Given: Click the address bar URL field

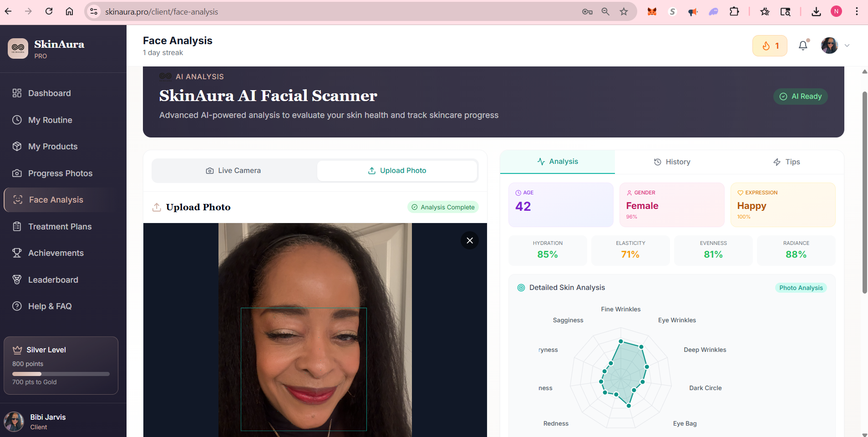Looking at the screenshot, I should tap(319, 12).
